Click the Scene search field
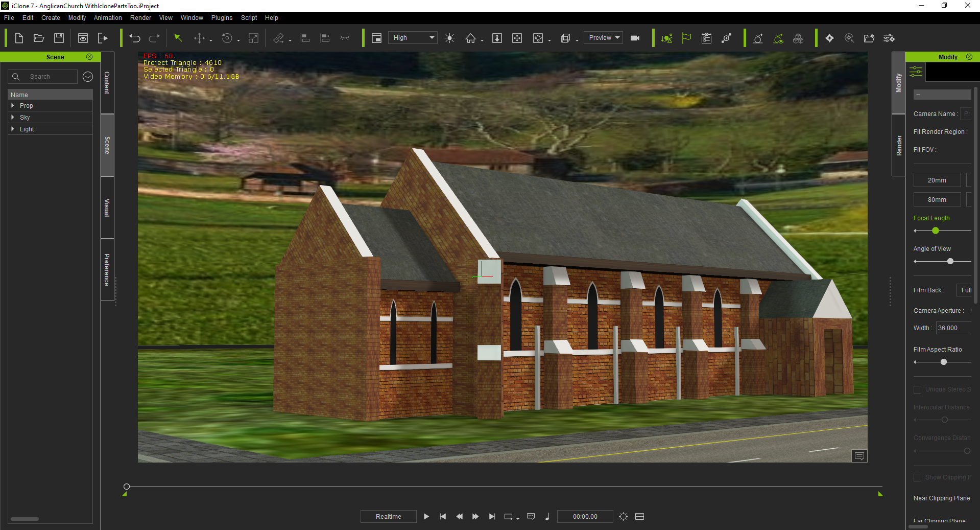Screen dimensions: 980x530 click(43, 76)
